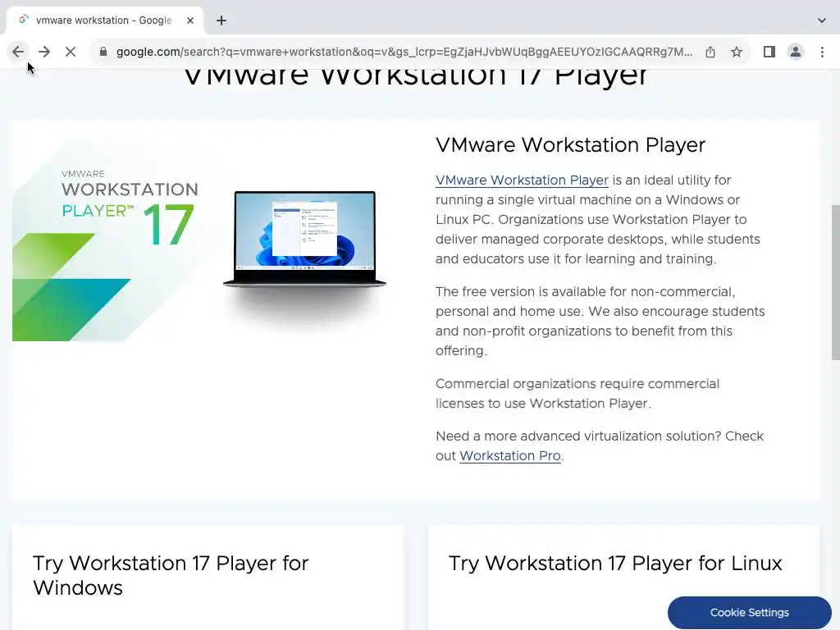Open the Workstation Pro link
The width and height of the screenshot is (840, 630).
(x=510, y=456)
